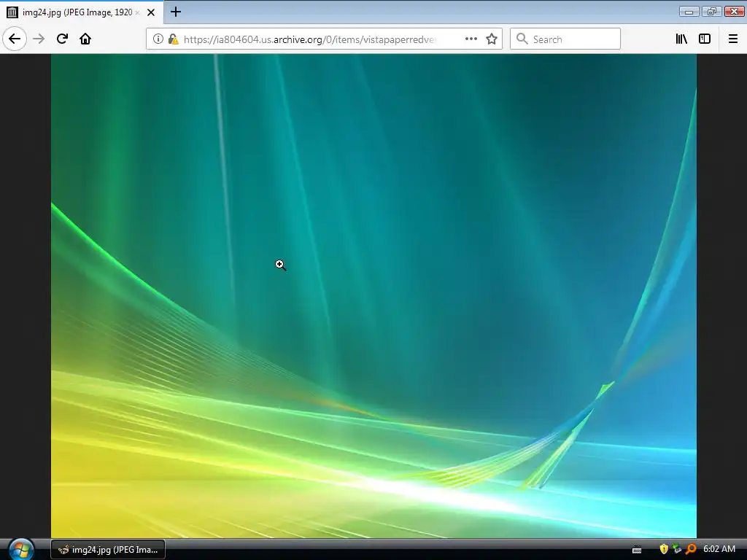This screenshot has height=560, width=747.
Task: Close the Firefox window with red X
Action: pos(734,12)
